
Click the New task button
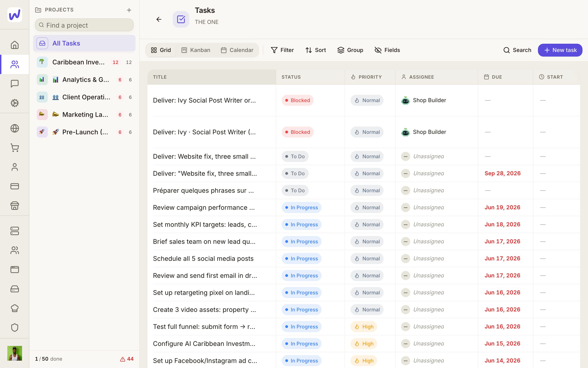click(560, 50)
